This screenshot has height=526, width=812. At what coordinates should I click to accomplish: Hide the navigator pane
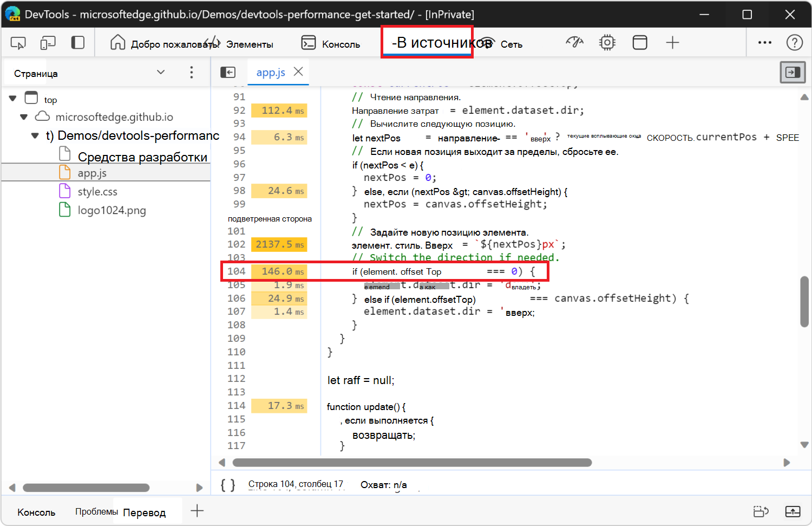pyautogui.click(x=228, y=72)
